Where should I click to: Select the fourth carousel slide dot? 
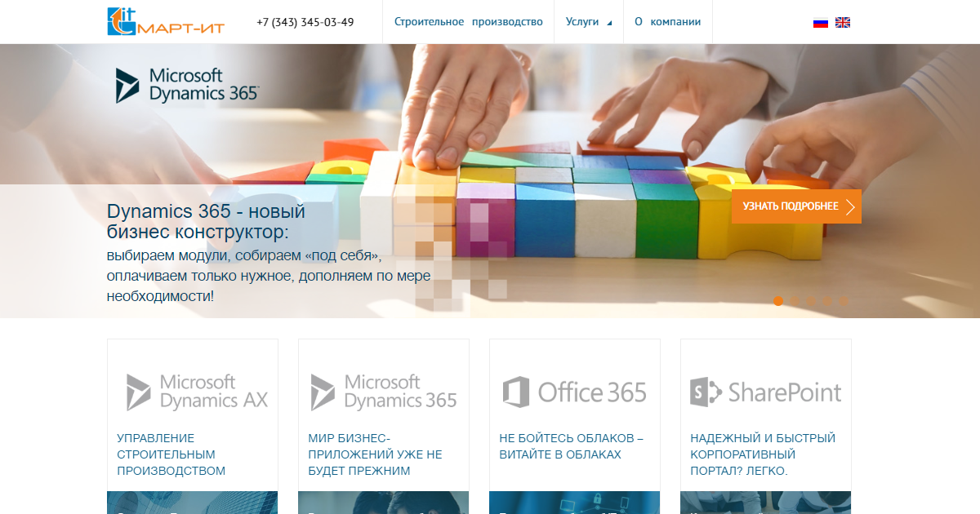click(827, 301)
